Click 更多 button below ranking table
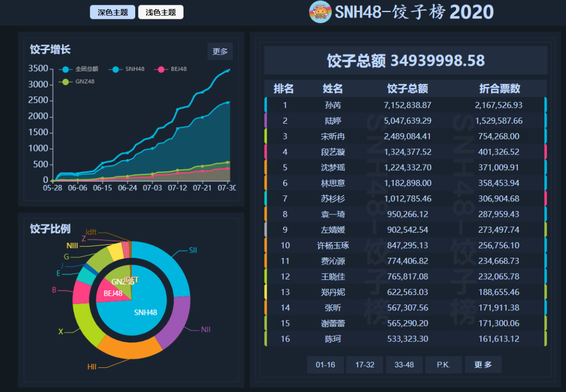 pos(483,365)
